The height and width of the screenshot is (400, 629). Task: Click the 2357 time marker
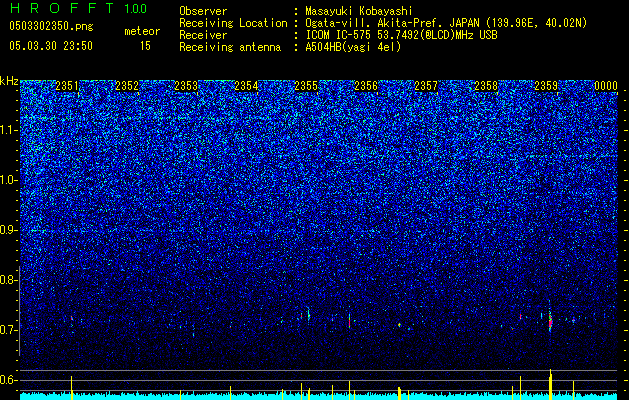pyautogui.click(x=426, y=86)
